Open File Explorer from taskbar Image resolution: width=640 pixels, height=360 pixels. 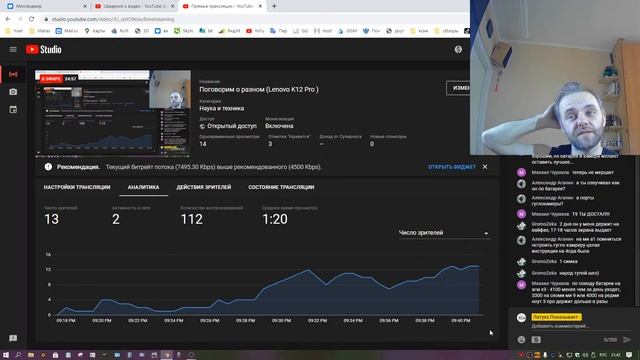[x=31, y=355]
